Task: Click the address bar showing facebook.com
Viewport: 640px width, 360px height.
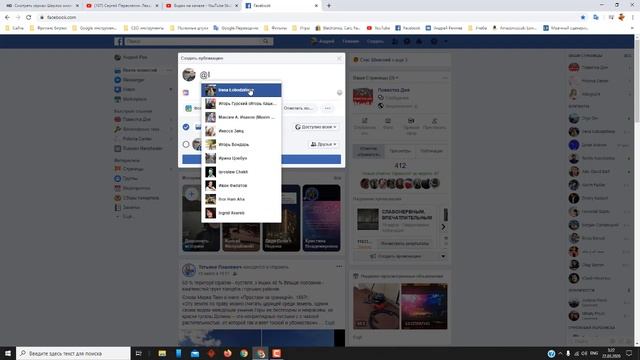Action: [x=306, y=17]
